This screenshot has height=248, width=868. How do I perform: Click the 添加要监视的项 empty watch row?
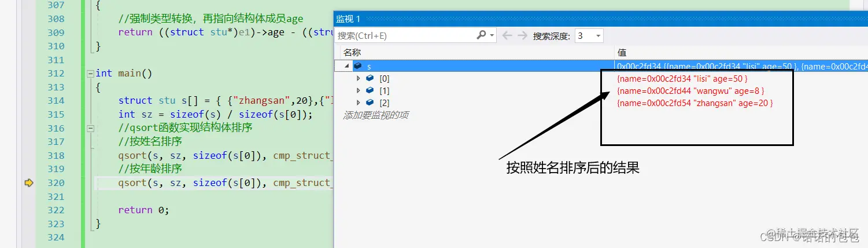376,115
